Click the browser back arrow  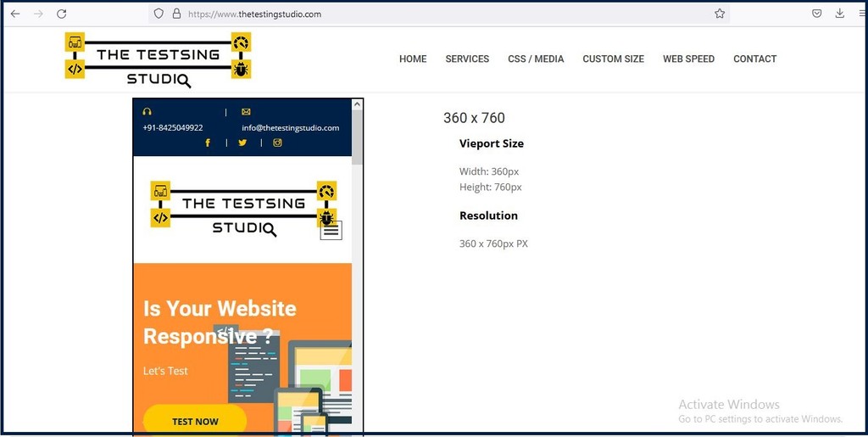point(15,14)
